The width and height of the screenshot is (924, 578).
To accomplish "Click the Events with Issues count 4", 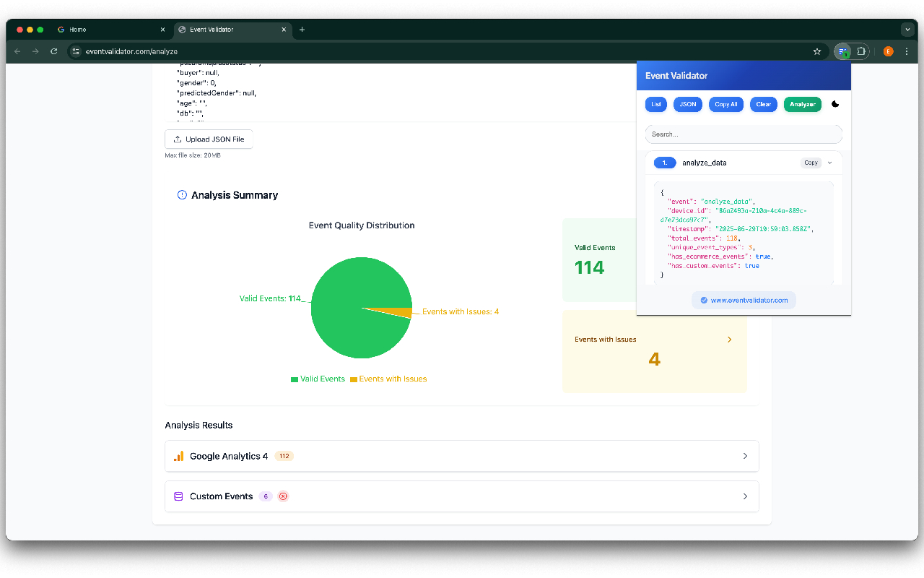I will click(655, 359).
